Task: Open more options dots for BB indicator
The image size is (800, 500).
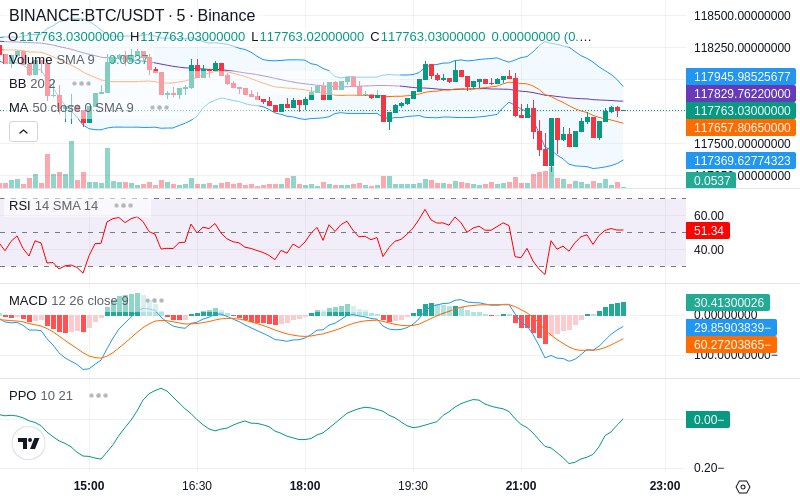Action: (x=81, y=83)
